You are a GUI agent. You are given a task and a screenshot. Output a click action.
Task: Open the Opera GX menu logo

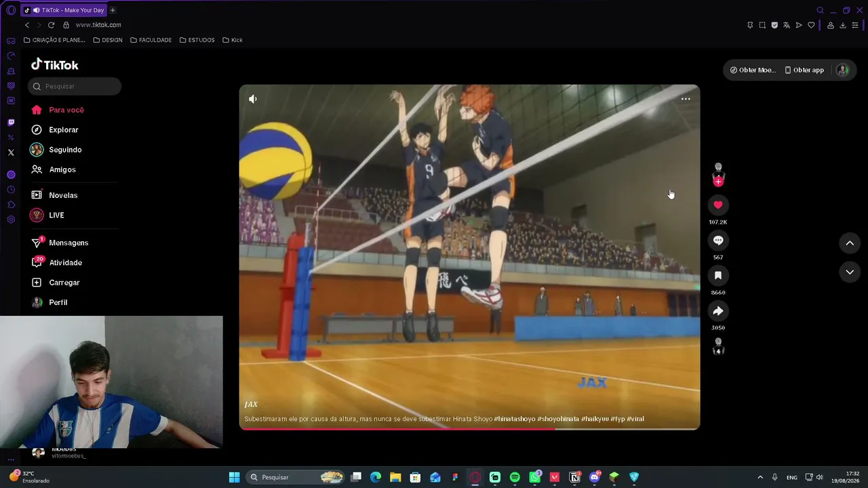click(11, 10)
